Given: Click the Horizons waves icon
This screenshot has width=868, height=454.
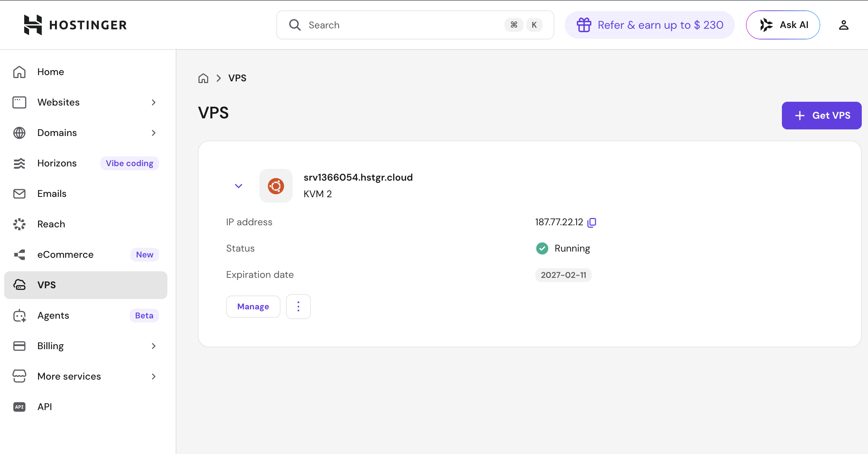Looking at the screenshot, I should pyautogui.click(x=19, y=163).
